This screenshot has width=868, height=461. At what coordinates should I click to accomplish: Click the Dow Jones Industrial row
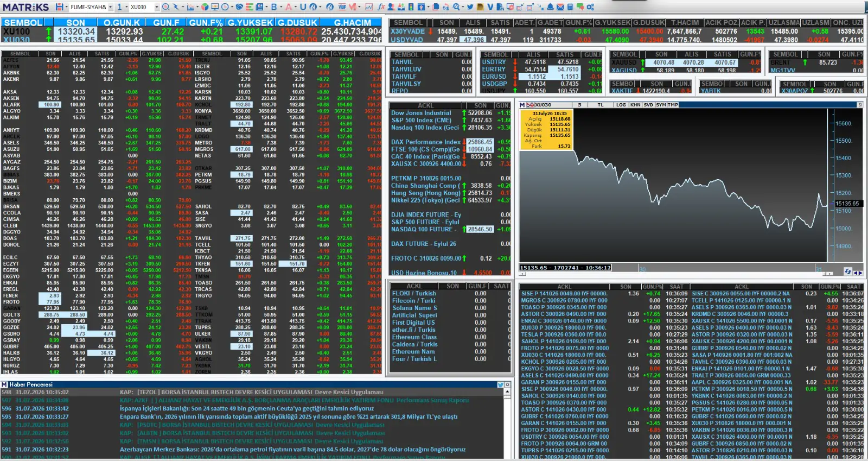pyautogui.click(x=450, y=113)
